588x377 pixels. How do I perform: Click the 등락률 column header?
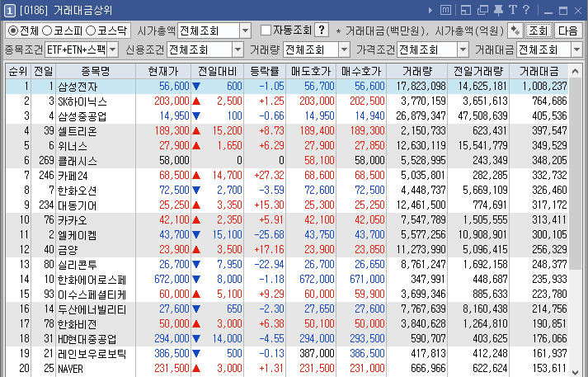coord(265,71)
